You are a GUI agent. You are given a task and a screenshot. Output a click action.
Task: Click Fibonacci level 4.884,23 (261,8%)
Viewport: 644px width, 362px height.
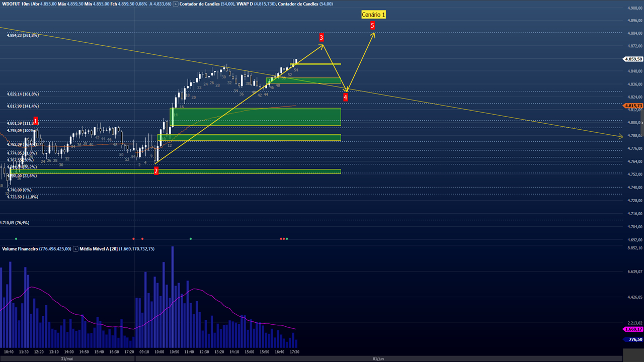click(23, 35)
